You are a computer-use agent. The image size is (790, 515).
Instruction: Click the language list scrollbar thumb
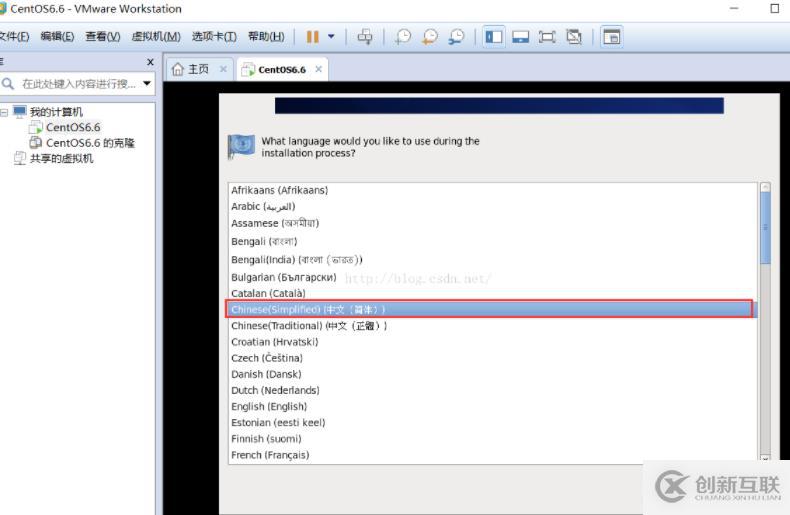[765, 227]
